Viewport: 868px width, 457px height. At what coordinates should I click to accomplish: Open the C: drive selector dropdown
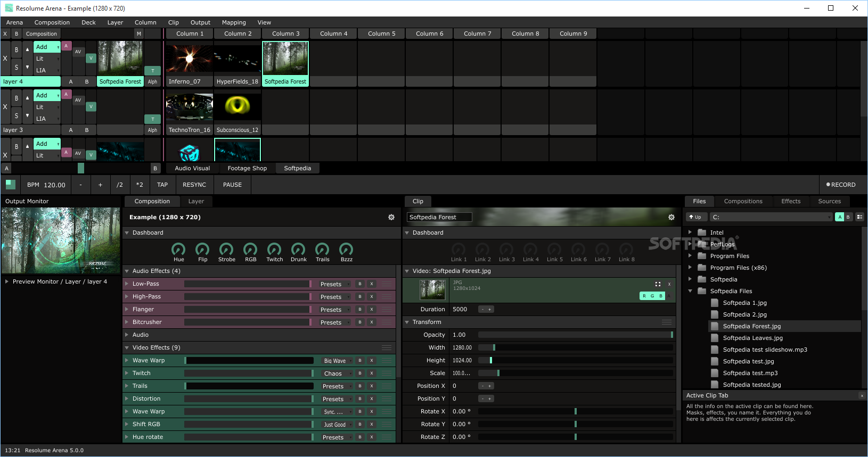(771, 217)
